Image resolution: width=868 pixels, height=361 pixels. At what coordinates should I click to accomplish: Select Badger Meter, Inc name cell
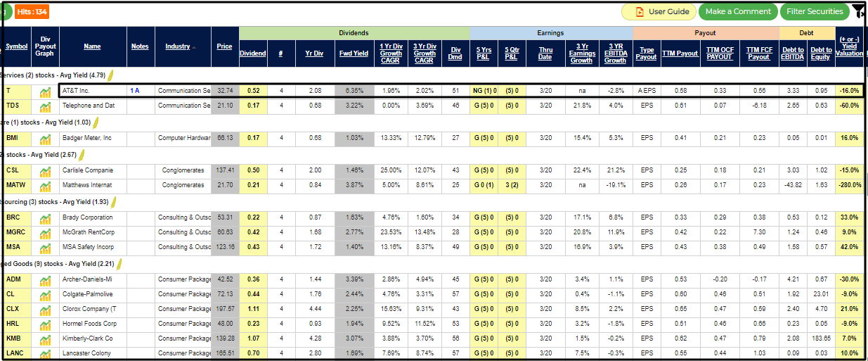[93, 138]
